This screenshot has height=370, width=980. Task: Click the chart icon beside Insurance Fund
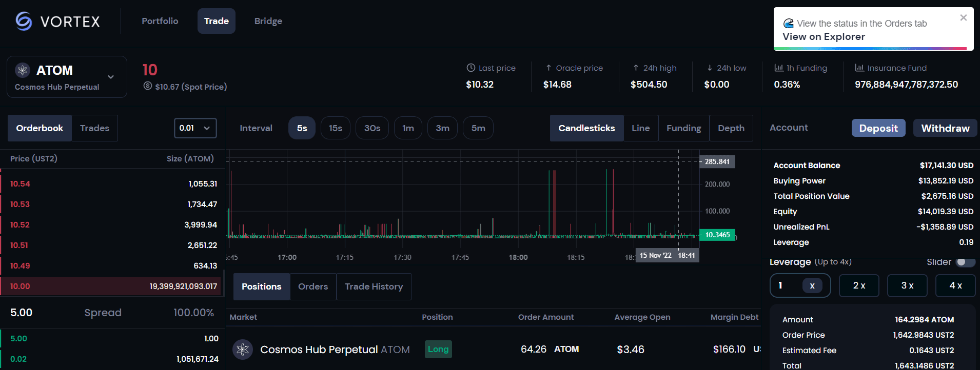coord(859,68)
